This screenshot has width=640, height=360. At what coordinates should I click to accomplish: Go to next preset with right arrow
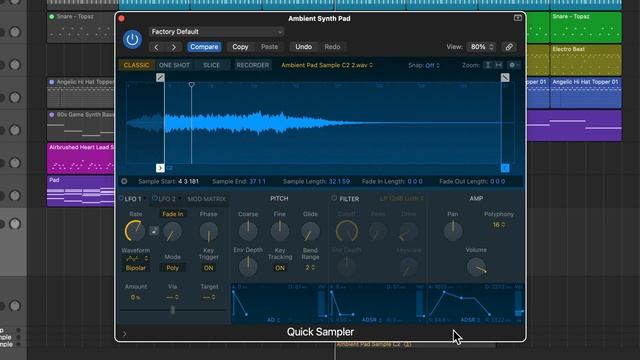coord(174,47)
